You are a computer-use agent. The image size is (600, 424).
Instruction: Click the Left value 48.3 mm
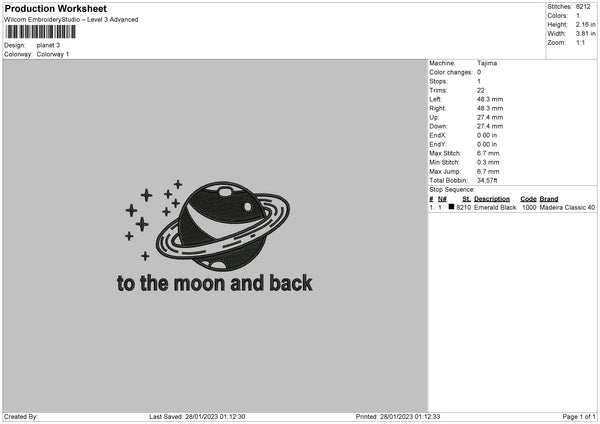(490, 99)
